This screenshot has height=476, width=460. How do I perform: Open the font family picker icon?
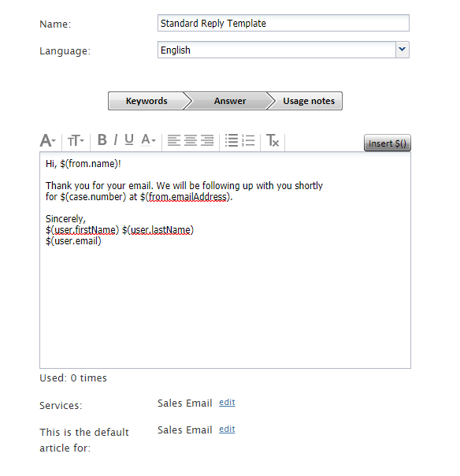coord(48,140)
